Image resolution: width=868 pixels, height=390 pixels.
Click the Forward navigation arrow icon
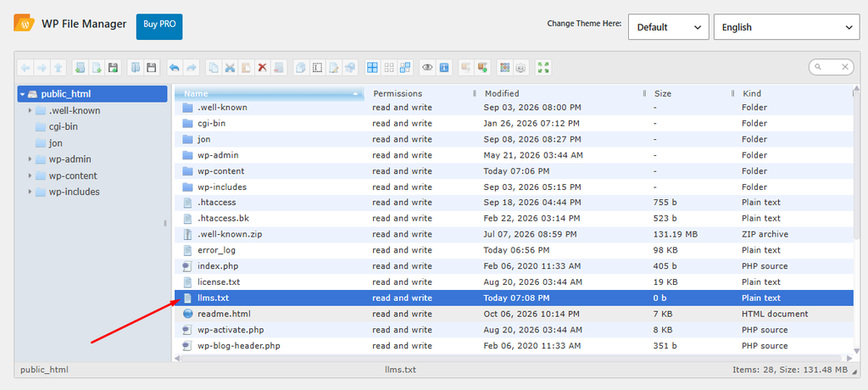click(x=42, y=68)
